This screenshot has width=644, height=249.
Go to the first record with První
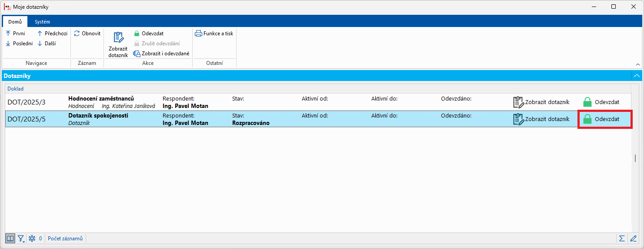coord(15,34)
